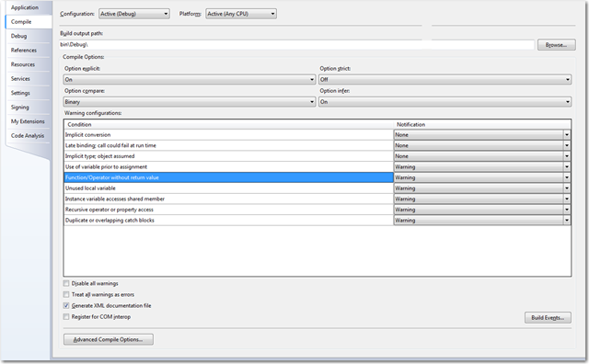Screen dimensions: 589x364
Task: Open Advanced Compile Options
Action: (x=109, y=339)
